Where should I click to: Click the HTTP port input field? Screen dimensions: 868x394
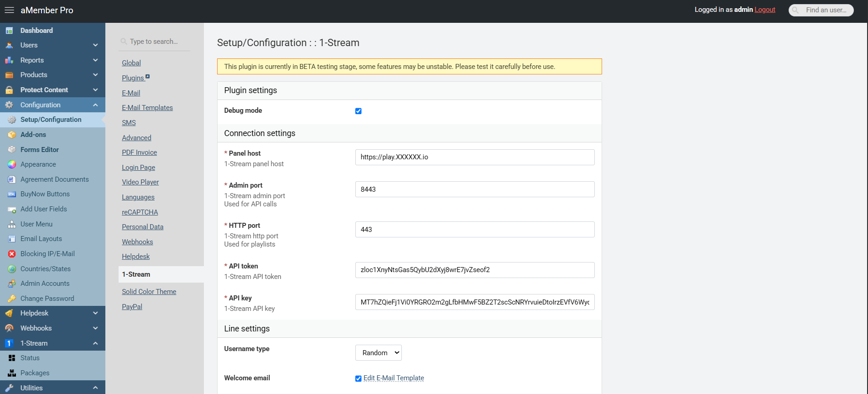click(475, 230)
